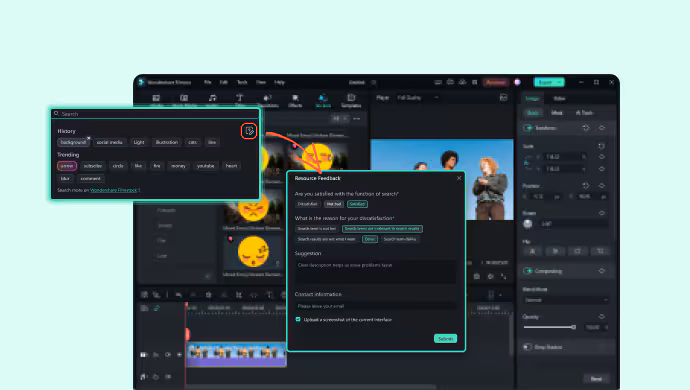Select the subscribe trending chip
The height and width of the screenshot is (390, 690).
pos(93,166)
